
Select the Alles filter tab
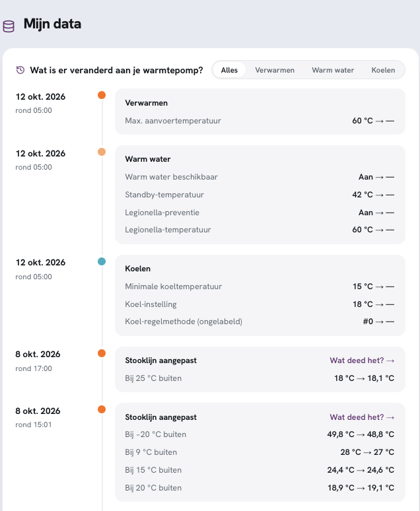229,70
